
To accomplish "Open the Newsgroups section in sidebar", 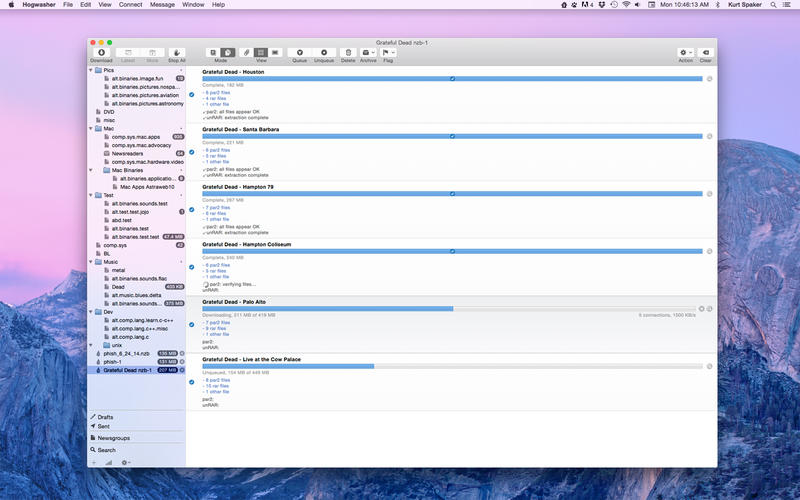I will pos(113,438).
